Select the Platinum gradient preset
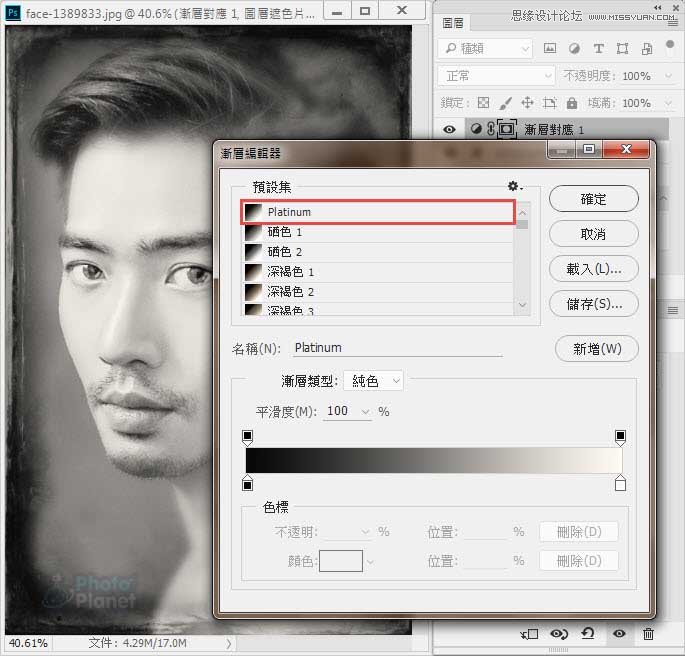 (x=378, y=212)
